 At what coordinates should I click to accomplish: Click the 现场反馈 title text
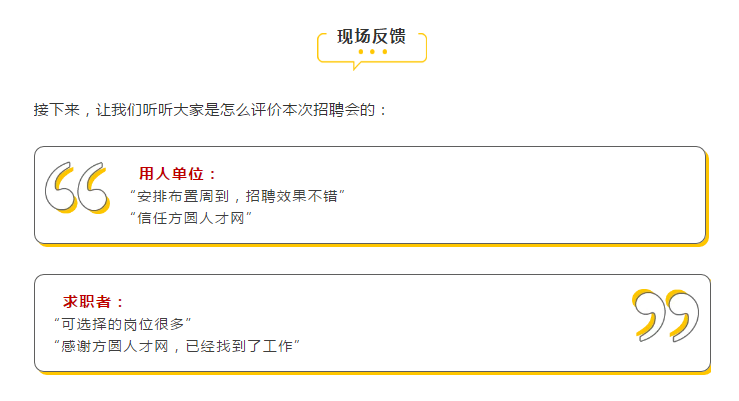(x=371, y=37)
